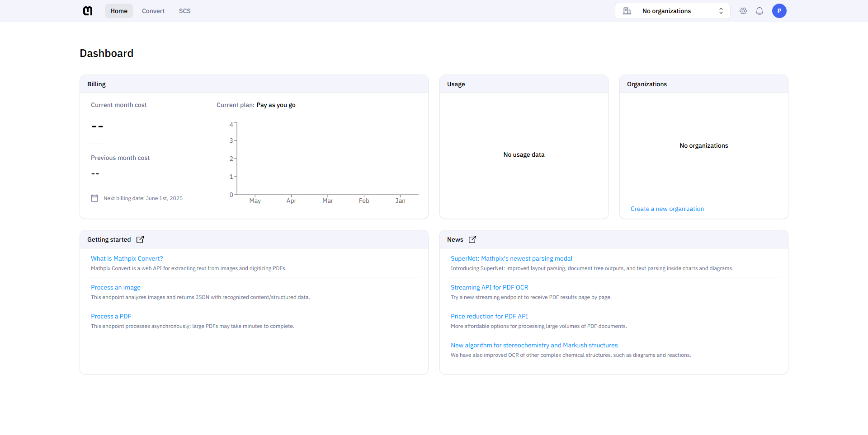This screenshot has width=868, height=435.
Task: Open the user profile avatar
Action: pos(779,11)
